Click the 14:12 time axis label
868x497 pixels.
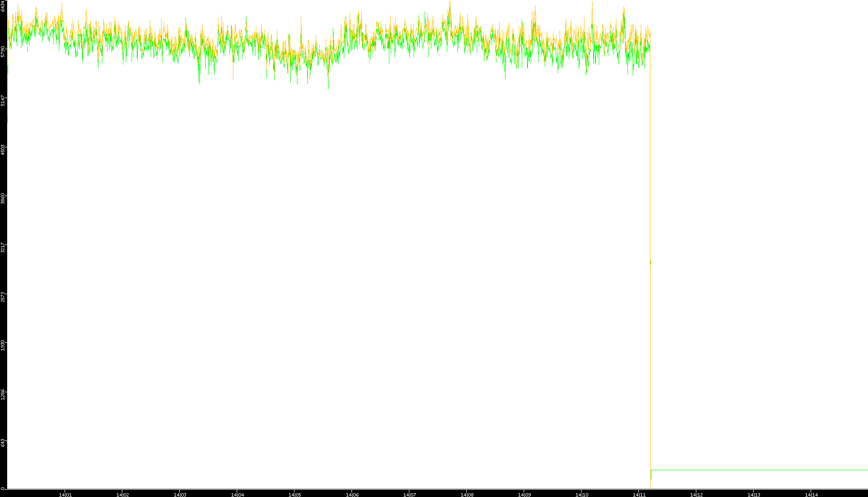(x=696, y=494)
